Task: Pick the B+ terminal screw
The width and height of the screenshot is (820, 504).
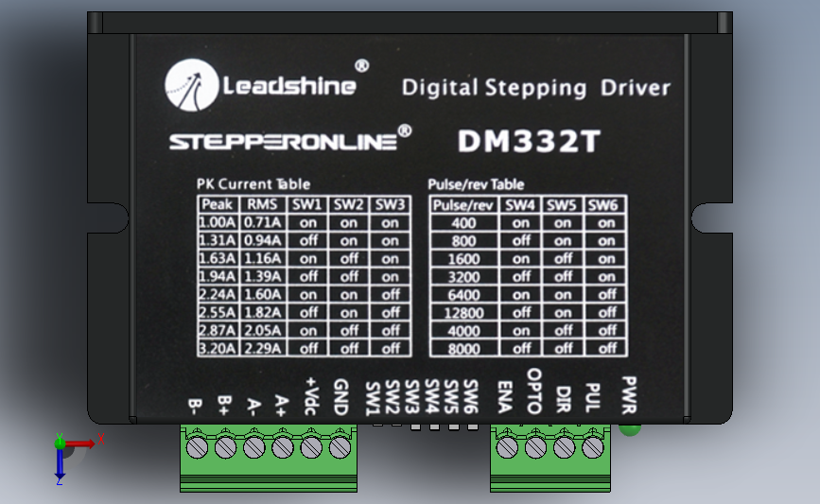Action: coord(225,447)
